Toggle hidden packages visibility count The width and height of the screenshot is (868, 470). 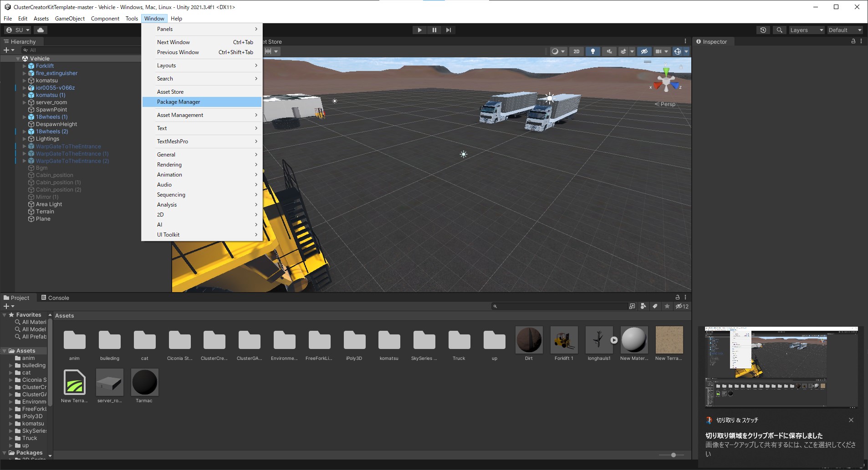[x=682, y=306]
